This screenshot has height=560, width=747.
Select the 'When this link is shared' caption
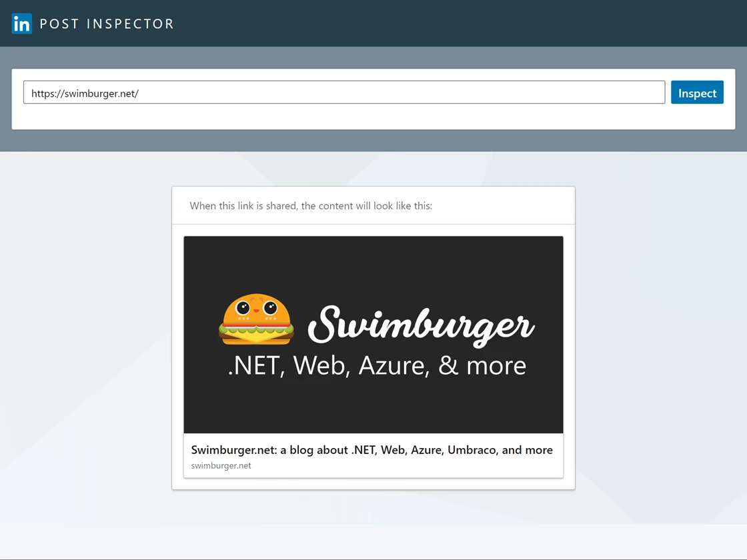[311, 206]
